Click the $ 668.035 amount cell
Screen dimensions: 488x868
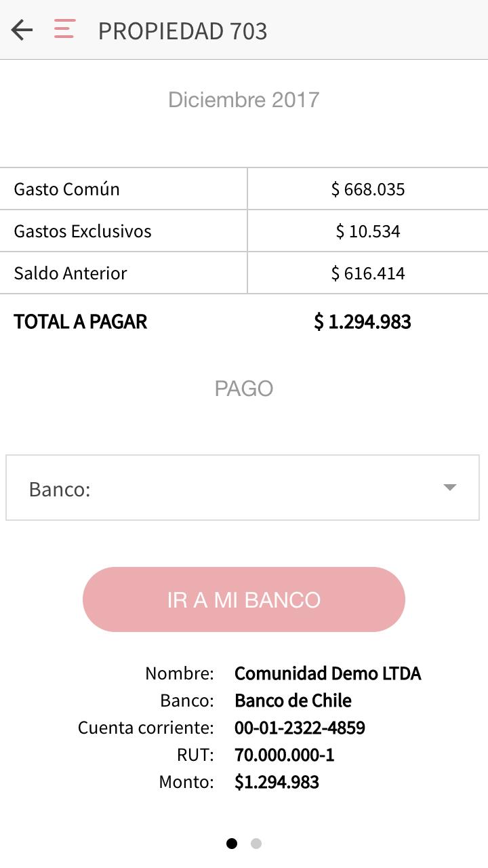(368, 189)
